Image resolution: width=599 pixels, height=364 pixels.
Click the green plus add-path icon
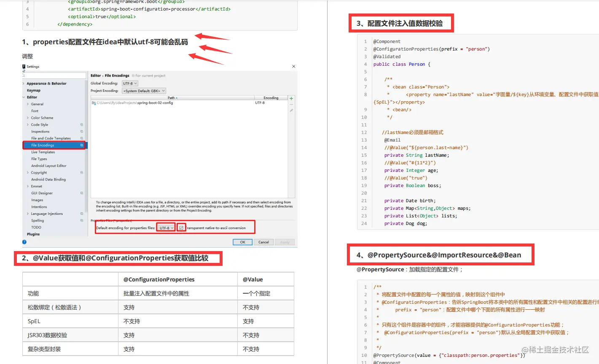pos(291,98)
